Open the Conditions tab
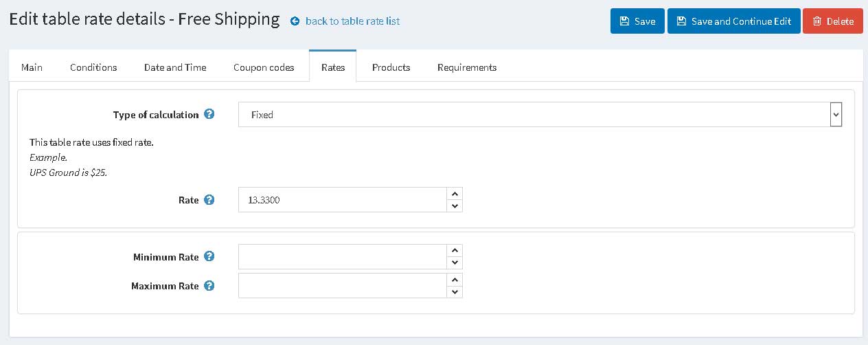The height and width of the screenshot is (345, 868). point(93,67)
